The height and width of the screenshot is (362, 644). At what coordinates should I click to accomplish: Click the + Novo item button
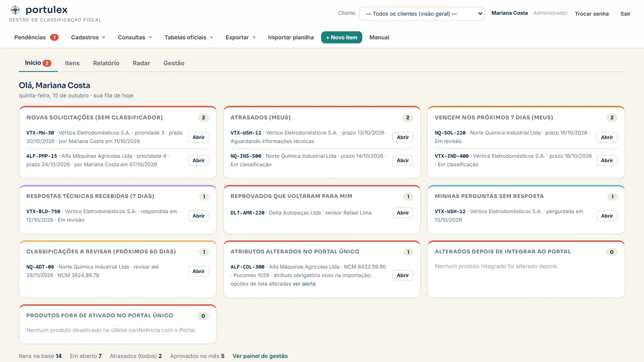[341, 37]
